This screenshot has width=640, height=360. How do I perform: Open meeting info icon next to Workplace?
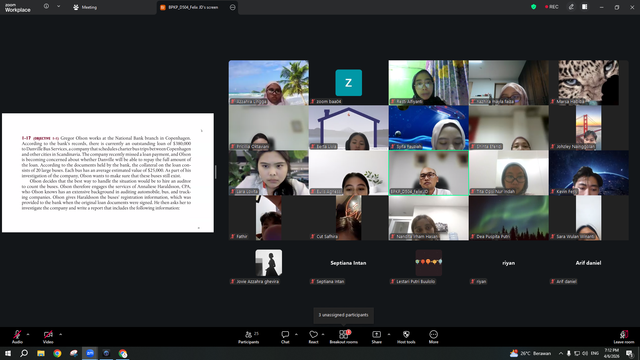[46, 7]
